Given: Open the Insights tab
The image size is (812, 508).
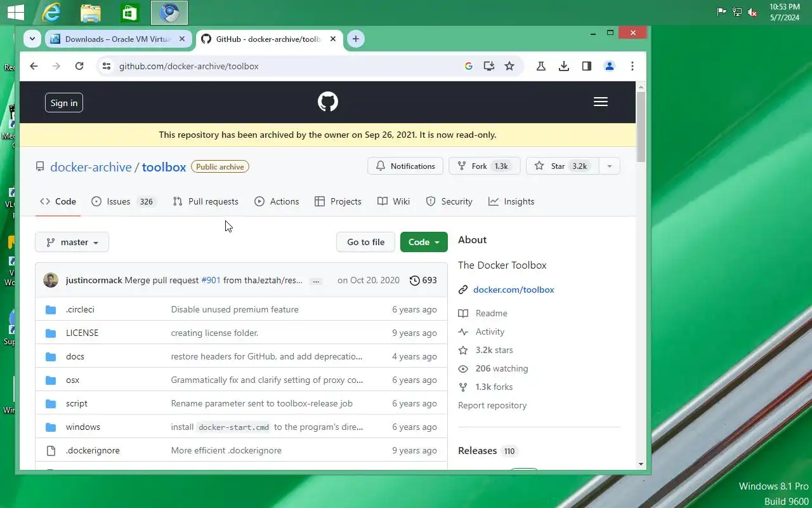Looking at the screenshot, I should (511, 201).
